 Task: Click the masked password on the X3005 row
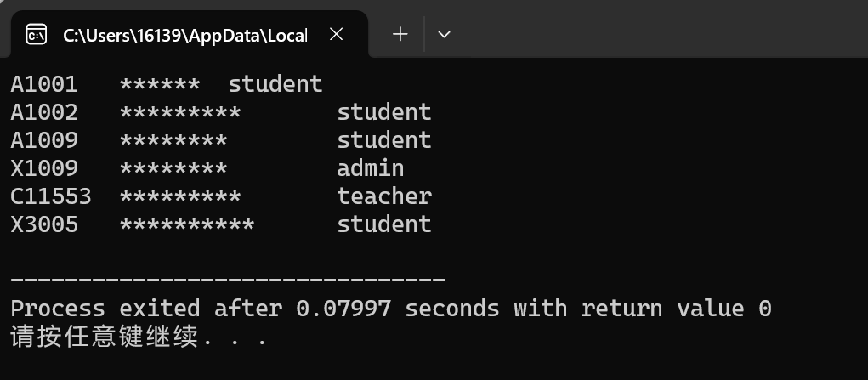point(187,225)
